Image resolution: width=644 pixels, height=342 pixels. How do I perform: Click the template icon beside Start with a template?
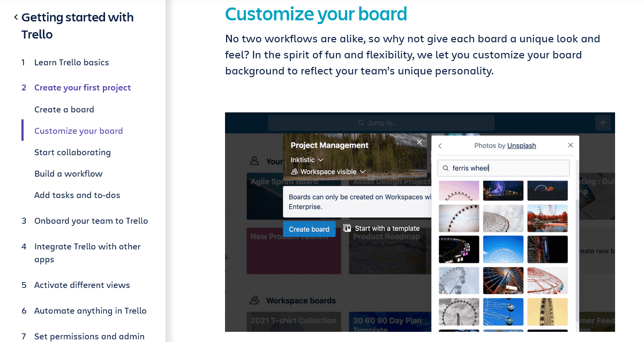(347, 228)
